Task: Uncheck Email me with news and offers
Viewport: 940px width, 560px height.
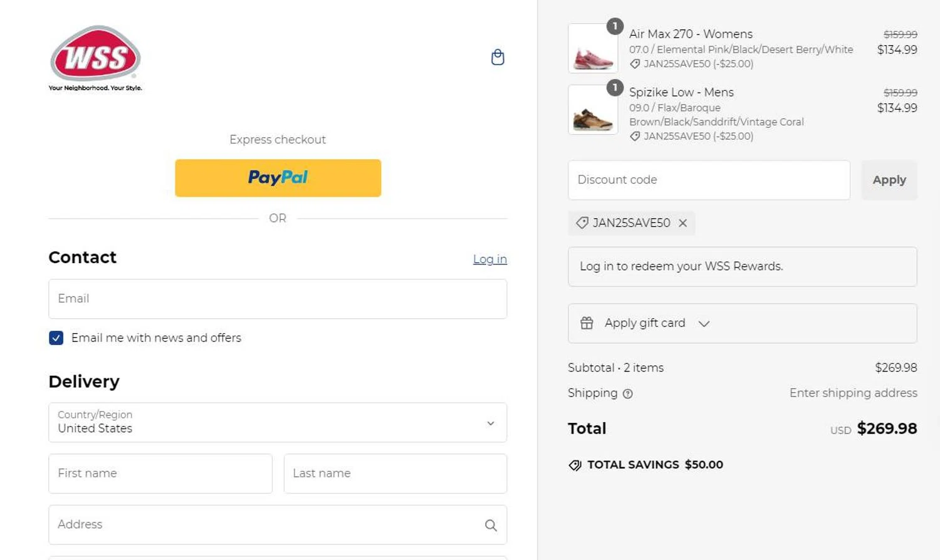Action: (56, 338)
